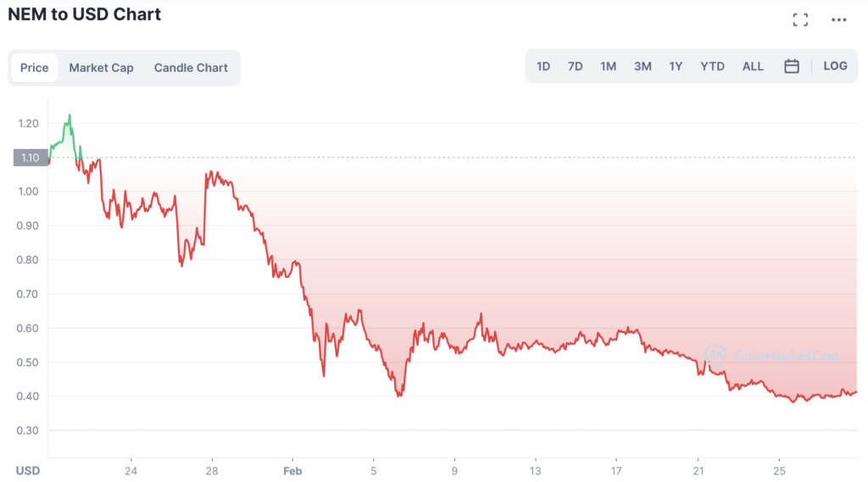868x482 pixels.
Task: Toggle the LOG scale button
Action: coord(835,66)
